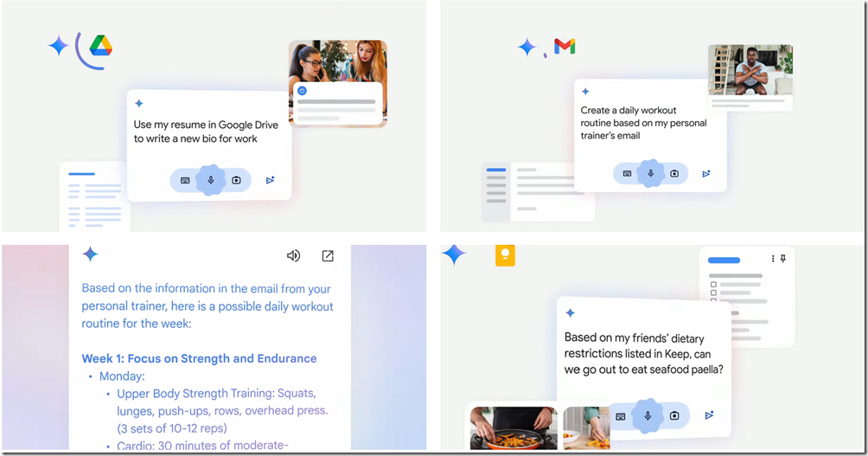Click photo of hands plating food
Screen dimensions: 868x456
click(586, 427)
